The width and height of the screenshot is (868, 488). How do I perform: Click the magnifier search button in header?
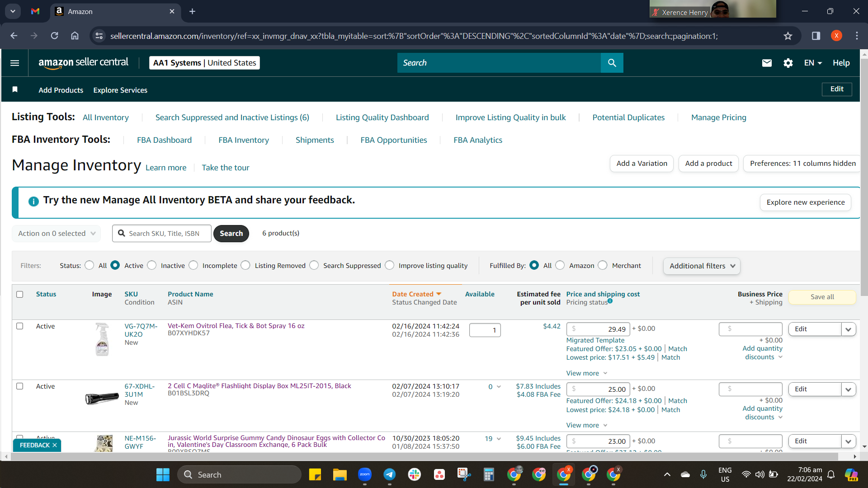[x=612, y=63]
